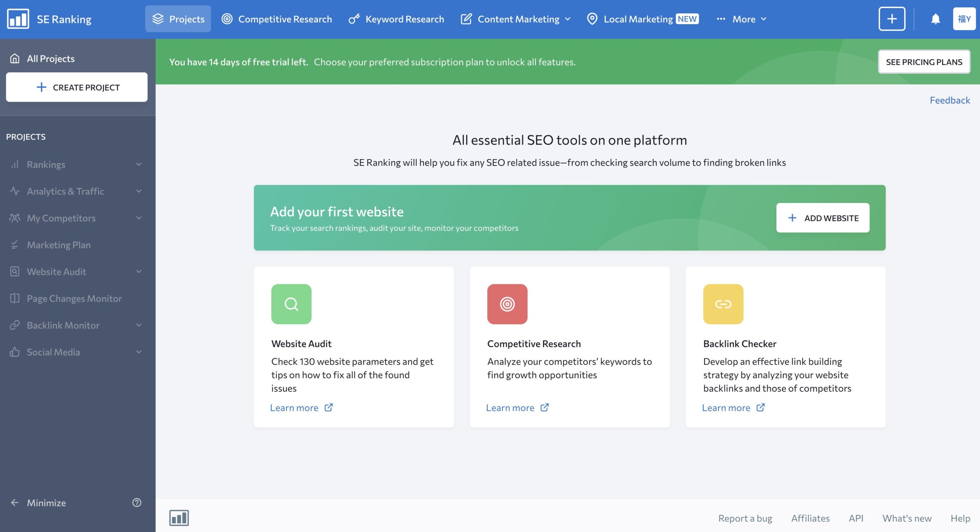Open the Content Marketing dropdown
The image size is (980, 532).
coord(516,19)
